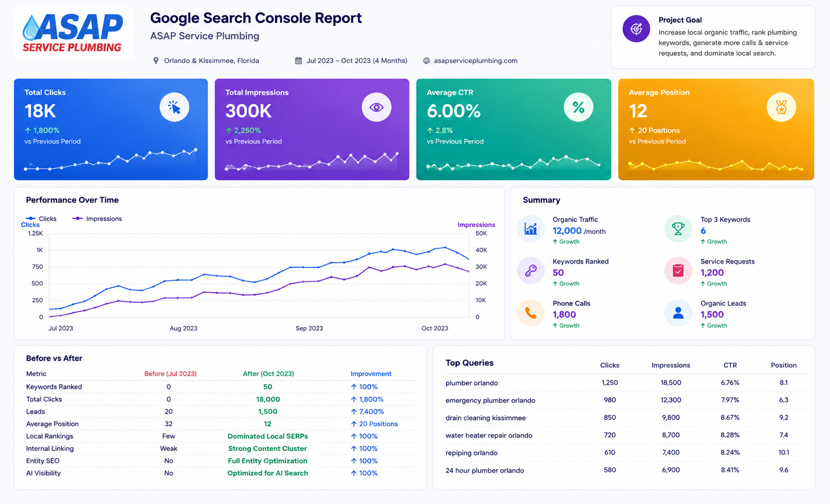Image resolution: width=830 pixels, height=504 pixels.
Task: Click the 6.00% Average CTR figure
Action: click(x=453, y=111)
